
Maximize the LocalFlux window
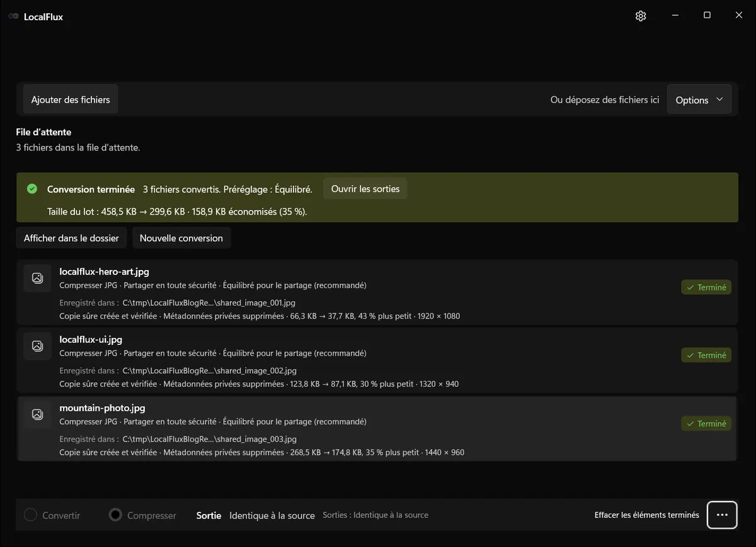coord(707,16)
